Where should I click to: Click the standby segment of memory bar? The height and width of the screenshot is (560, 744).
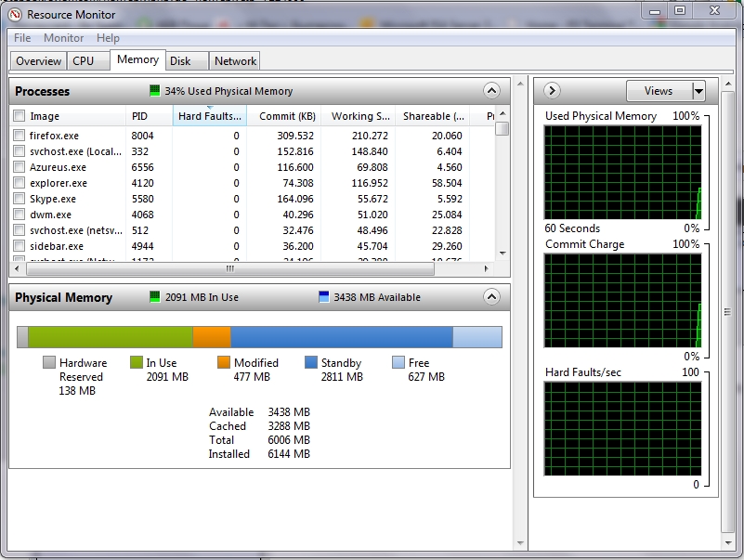click(342, 337)
